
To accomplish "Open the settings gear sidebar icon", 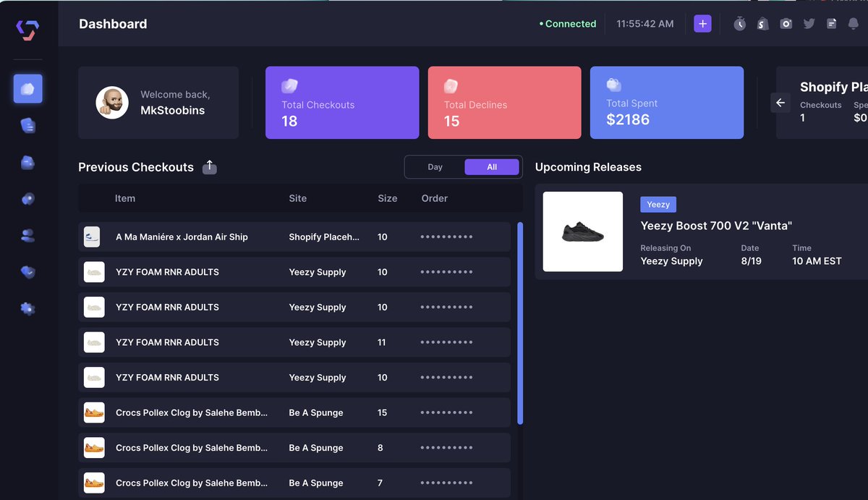I will click(x=27, y=308).
